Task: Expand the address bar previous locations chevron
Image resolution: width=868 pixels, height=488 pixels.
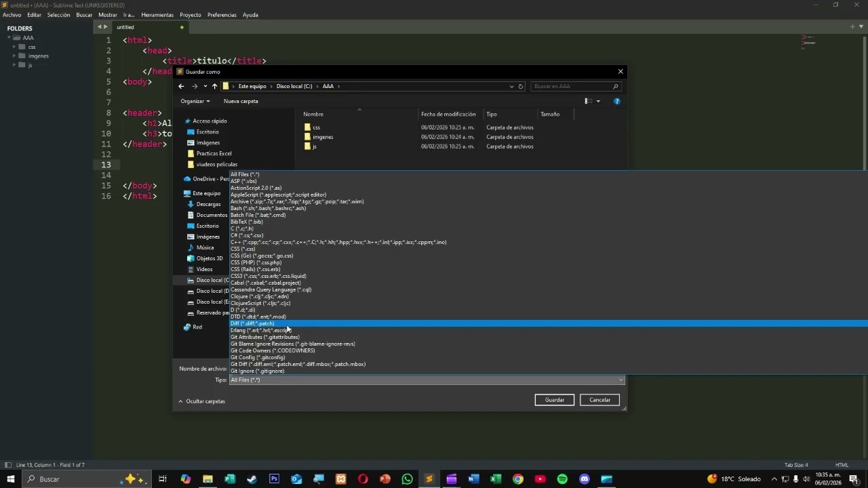Action: tap(511, 86)
